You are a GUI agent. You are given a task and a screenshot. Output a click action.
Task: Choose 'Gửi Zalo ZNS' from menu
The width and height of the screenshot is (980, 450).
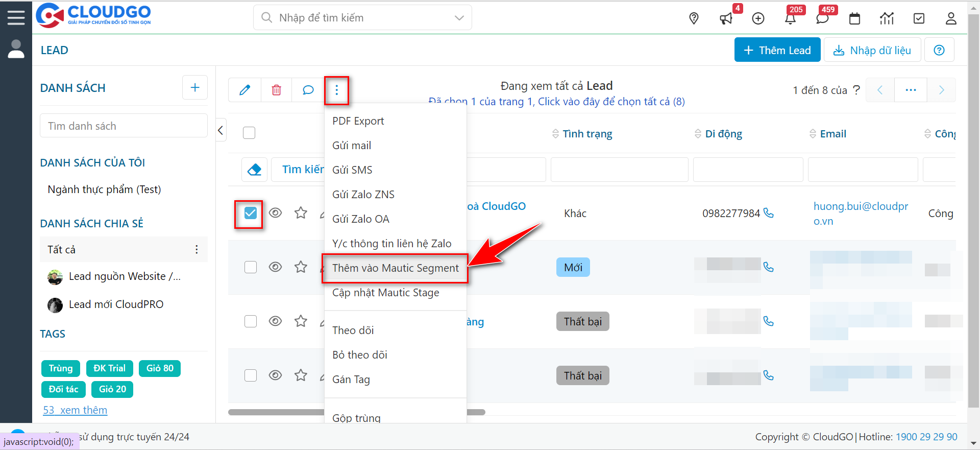coord(363,195)
